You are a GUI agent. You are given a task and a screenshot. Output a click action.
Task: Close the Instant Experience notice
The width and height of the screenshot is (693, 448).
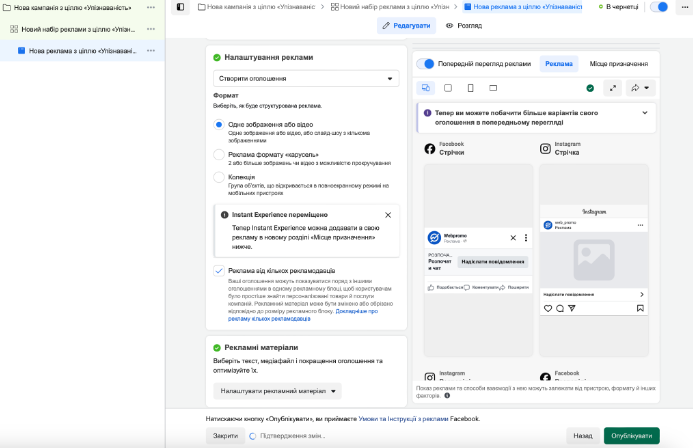coord(388,215)
